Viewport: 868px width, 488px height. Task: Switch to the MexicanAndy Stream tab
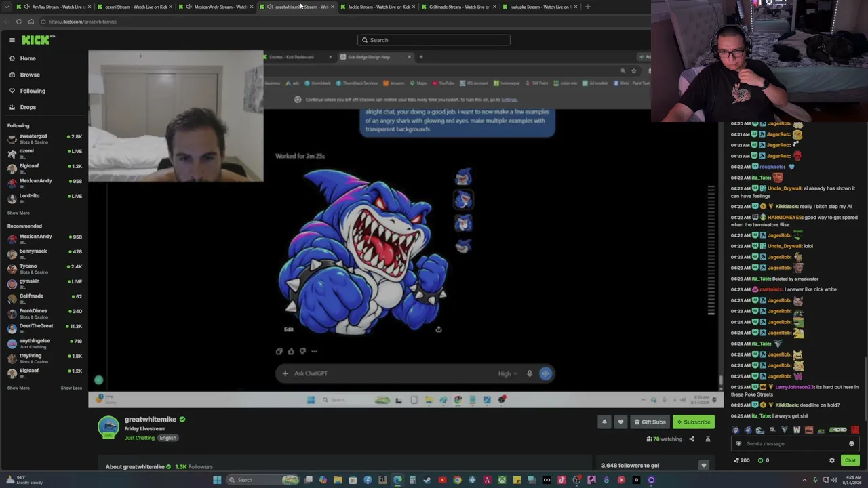(217, 7)
